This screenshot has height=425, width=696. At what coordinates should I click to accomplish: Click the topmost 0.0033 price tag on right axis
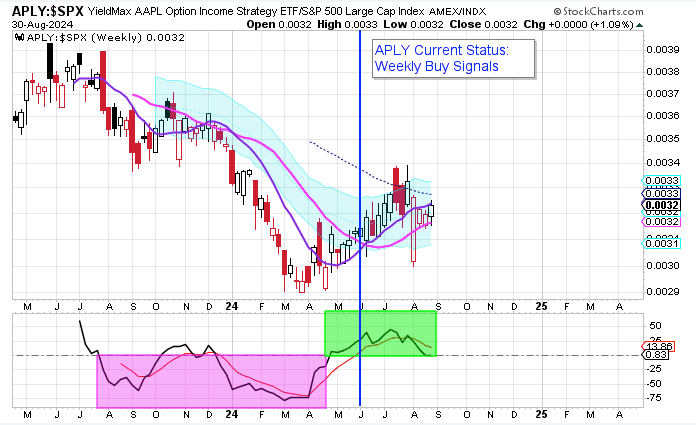(x=662, y=181)
